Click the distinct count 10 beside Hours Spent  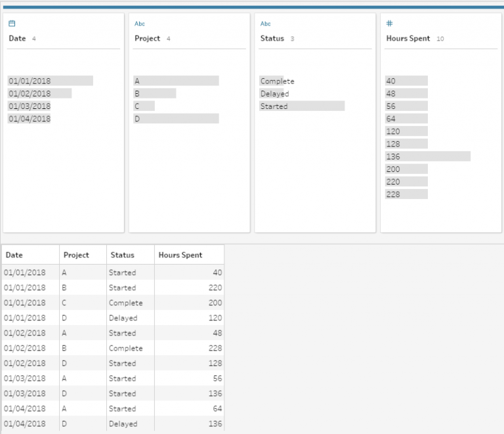pos(440,39)
